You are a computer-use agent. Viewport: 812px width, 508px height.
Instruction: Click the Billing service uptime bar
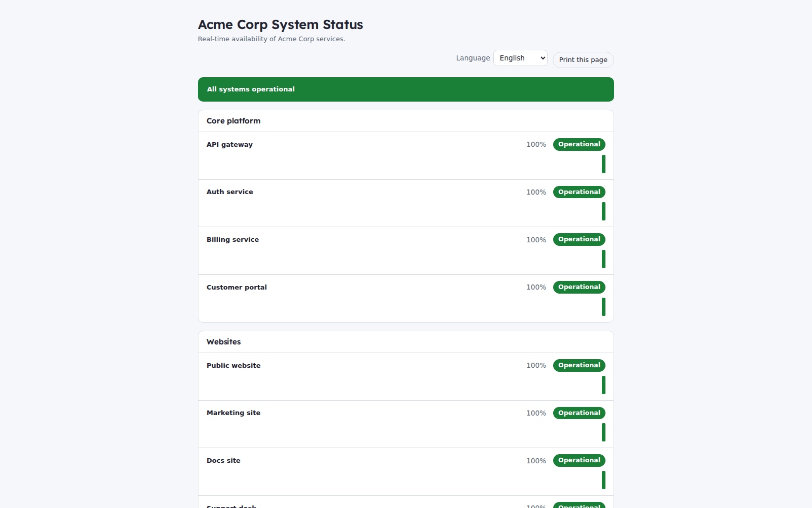[x=603, y=259]
